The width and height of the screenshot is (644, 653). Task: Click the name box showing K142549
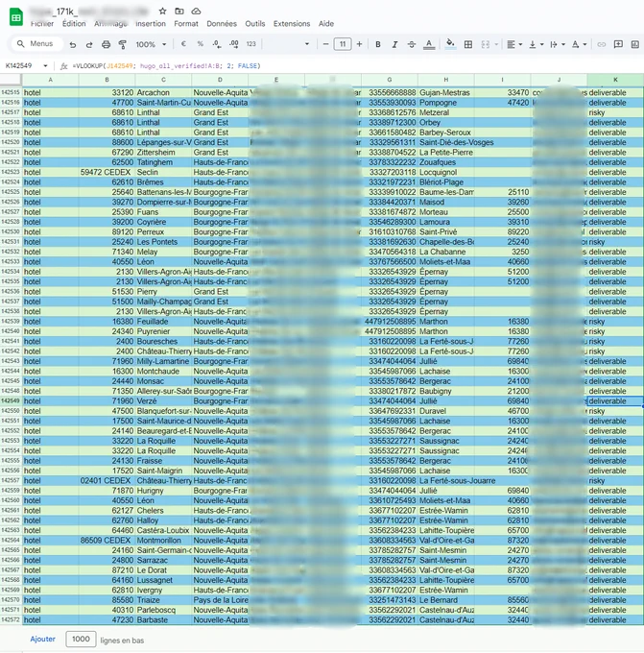click(19, 66)
